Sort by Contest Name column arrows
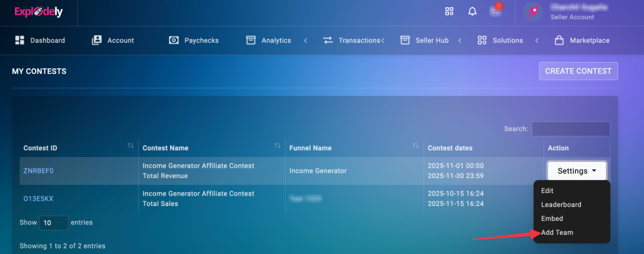This screenshot has height=254, width=644. [277, 146]
